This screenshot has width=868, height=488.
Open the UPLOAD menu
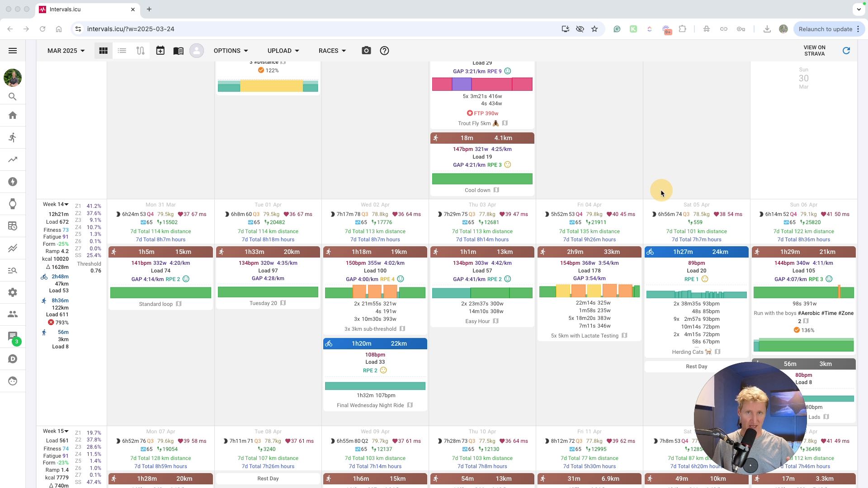point(283,51)
